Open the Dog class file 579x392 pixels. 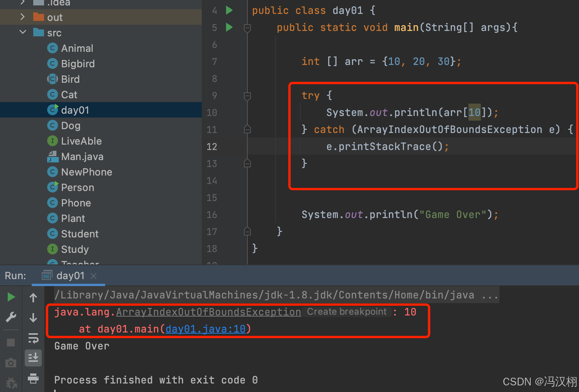tap(71, 126)
